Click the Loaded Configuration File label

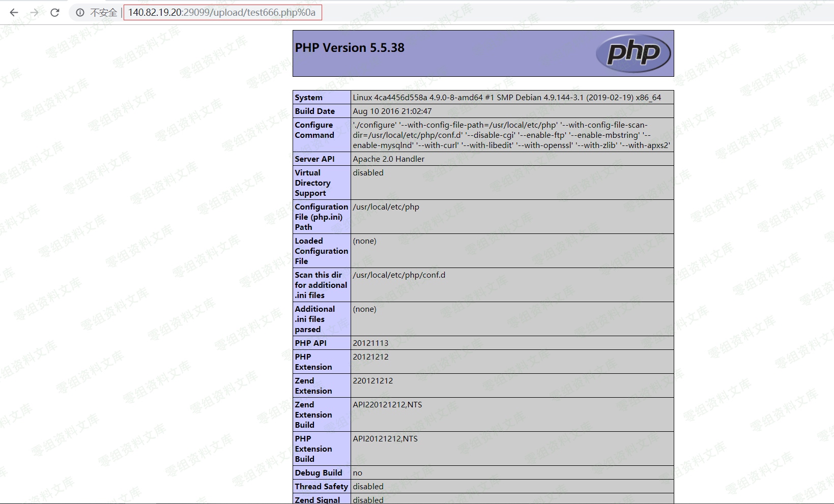pyautogui.click(x=321, y=251)
